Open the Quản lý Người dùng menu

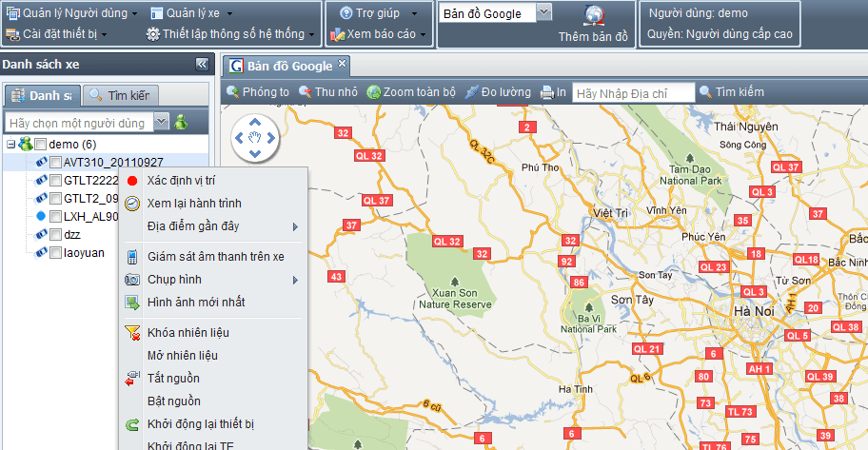pyautogui.click(x=70, y=13)
